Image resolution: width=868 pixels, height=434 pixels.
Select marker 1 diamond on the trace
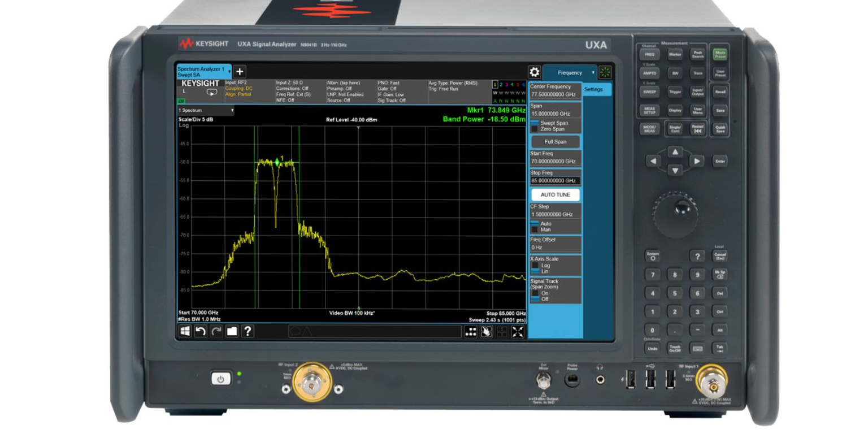click(x=277, y=162)
